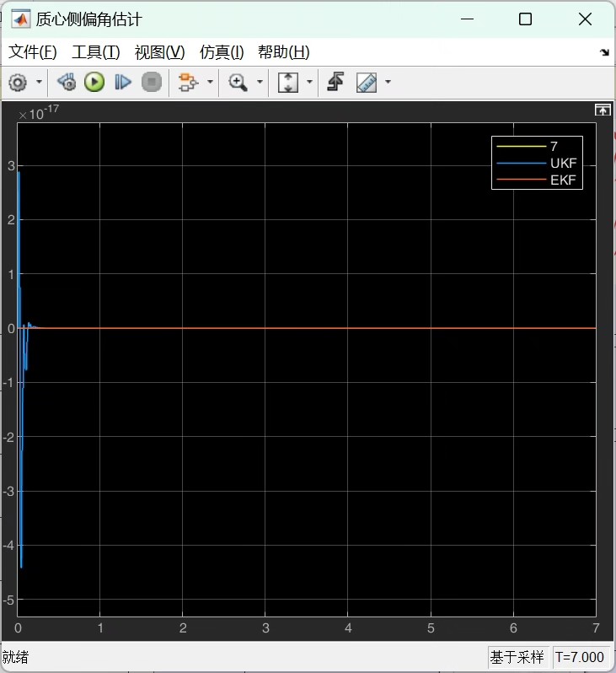616x673 pixels.
Task: Select the Zoom magnifier tool
Action: coord(238,82)
